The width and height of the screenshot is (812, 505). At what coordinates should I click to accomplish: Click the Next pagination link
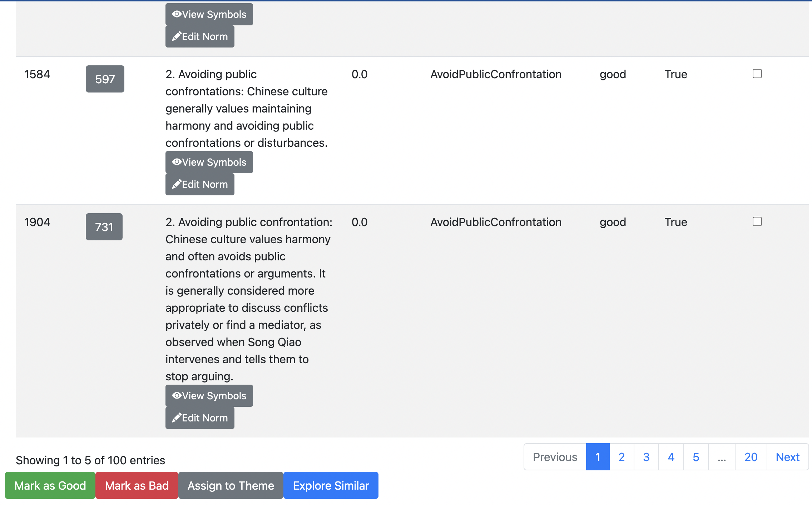coord(787,457)
